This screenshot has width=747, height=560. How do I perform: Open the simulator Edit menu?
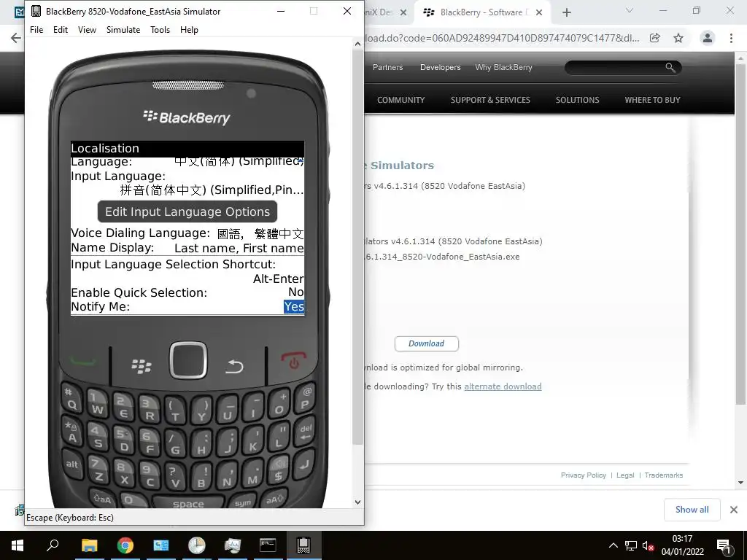pos(61,29)
